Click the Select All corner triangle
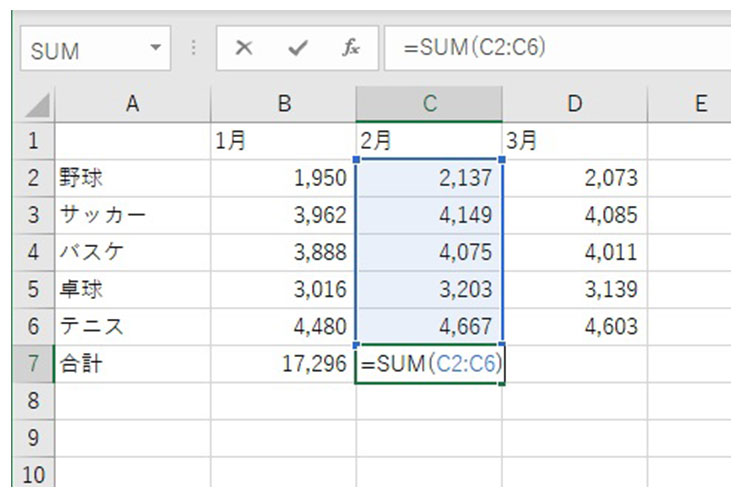Viewport: 740px width, 499px height. (x=36, y=104)
